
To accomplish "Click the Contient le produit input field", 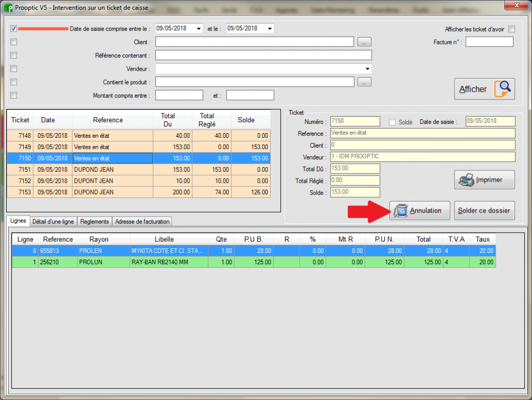I will (x=255, y=82).
